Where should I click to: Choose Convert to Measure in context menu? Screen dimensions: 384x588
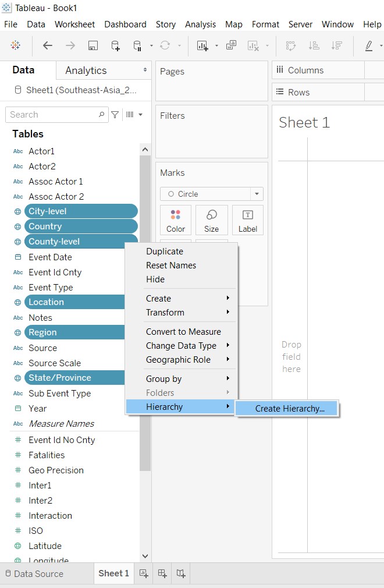point(183,332)
